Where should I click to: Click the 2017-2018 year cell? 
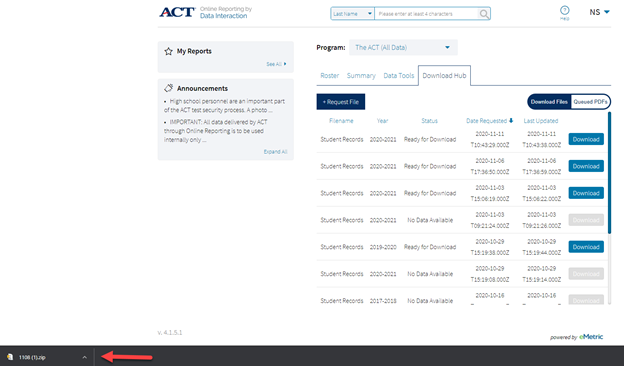[x=383, y=301]
